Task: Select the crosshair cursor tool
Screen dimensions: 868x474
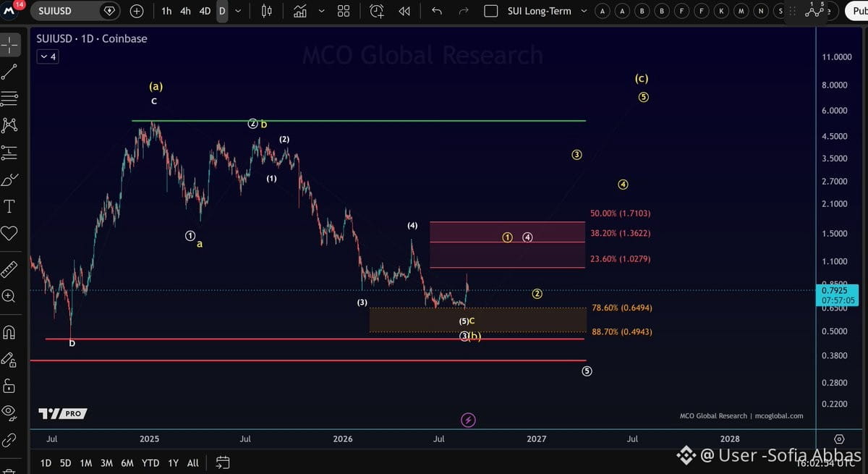Action: click(10, 46)
